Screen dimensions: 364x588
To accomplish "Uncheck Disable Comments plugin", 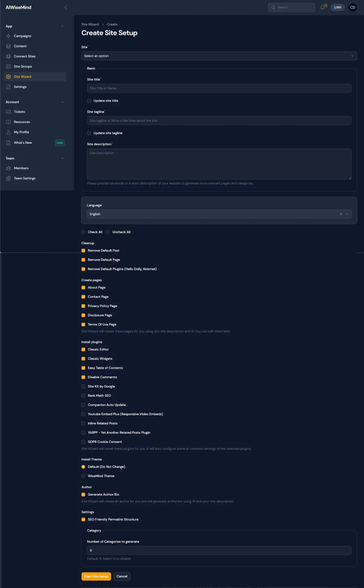I will pyautogui.click(x=83, y=377).
